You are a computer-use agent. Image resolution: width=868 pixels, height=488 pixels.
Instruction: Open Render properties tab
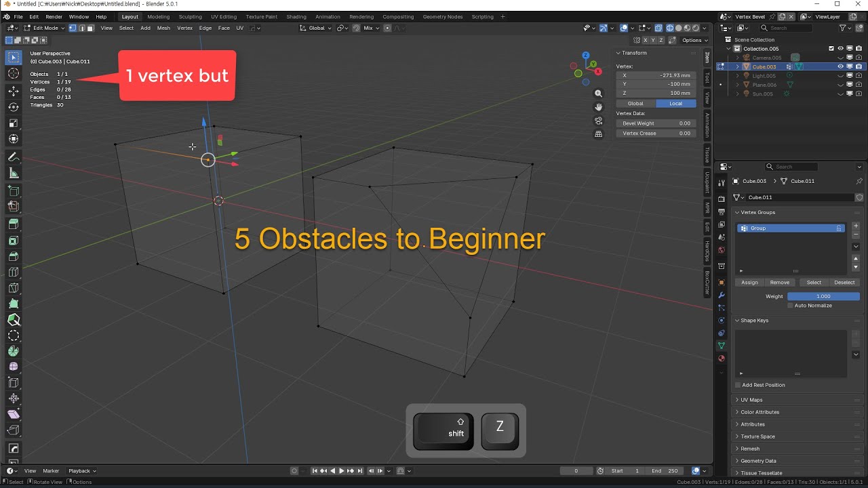tap(722, 199)
